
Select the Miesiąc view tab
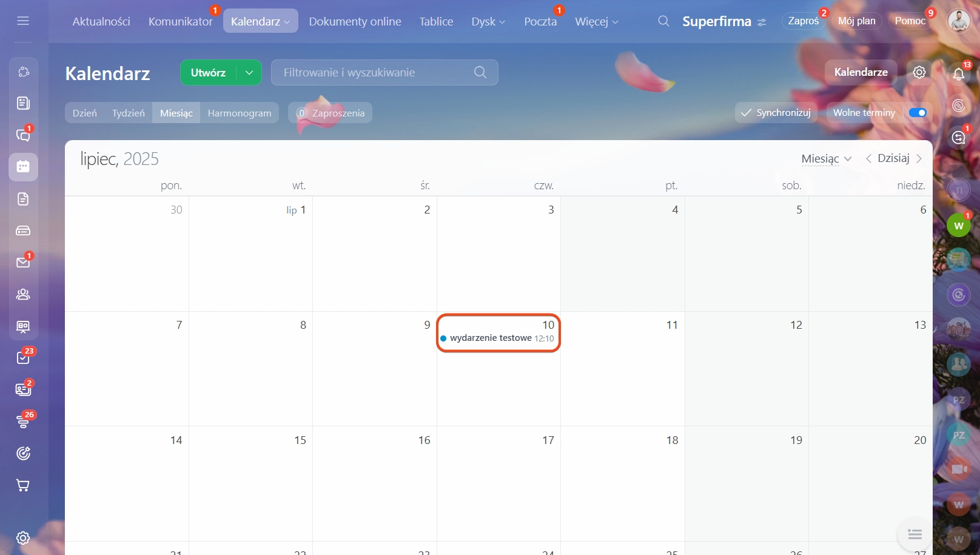point(176,113)
